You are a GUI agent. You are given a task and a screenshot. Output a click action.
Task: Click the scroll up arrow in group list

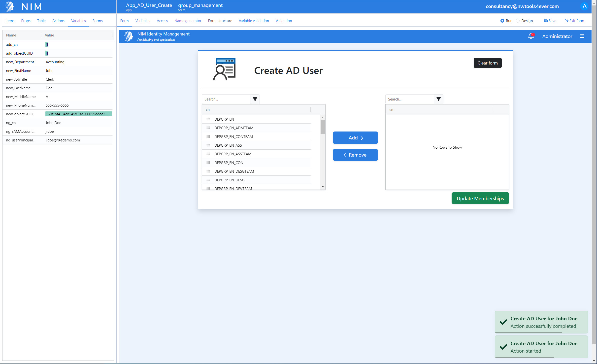point(323,118)
